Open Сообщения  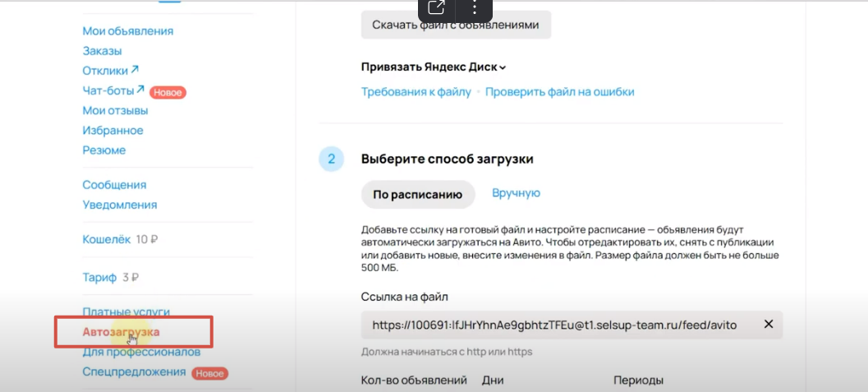(114, 185)
